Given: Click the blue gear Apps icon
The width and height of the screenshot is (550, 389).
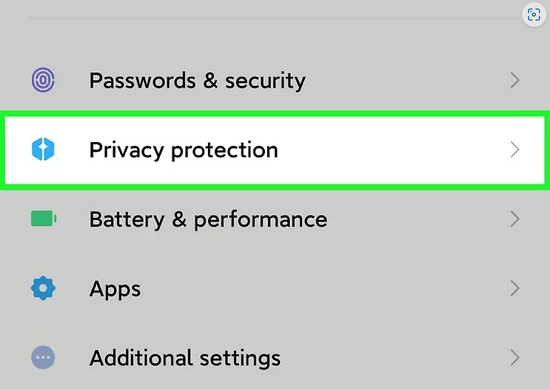Looking at the screenshot, I should coord(43,288).
